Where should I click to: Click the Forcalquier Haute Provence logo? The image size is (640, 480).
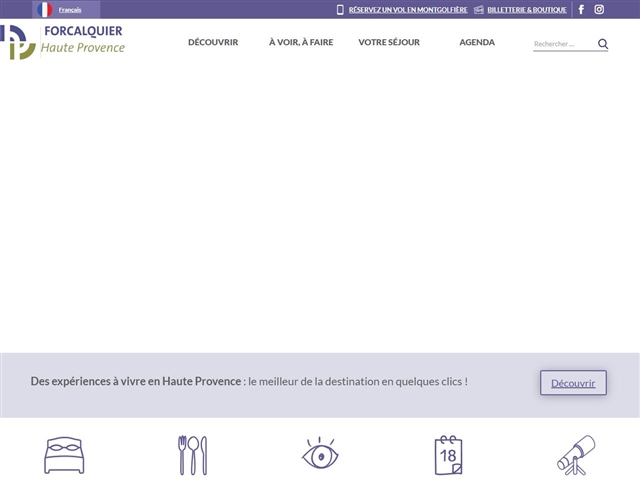[62, 42]
